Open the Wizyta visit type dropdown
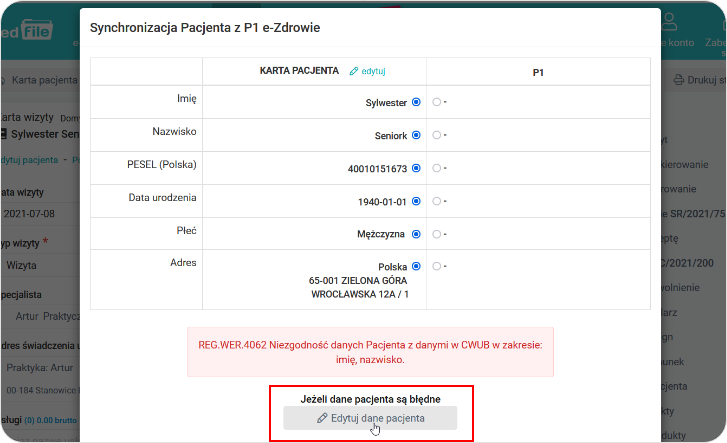This screenshot has height=443, width=727. pos(40,266)
